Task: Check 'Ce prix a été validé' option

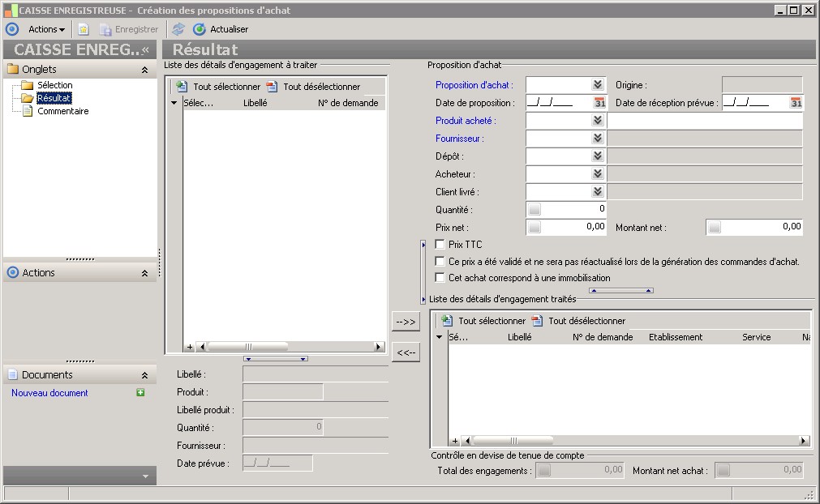Action: coord(440,262)
